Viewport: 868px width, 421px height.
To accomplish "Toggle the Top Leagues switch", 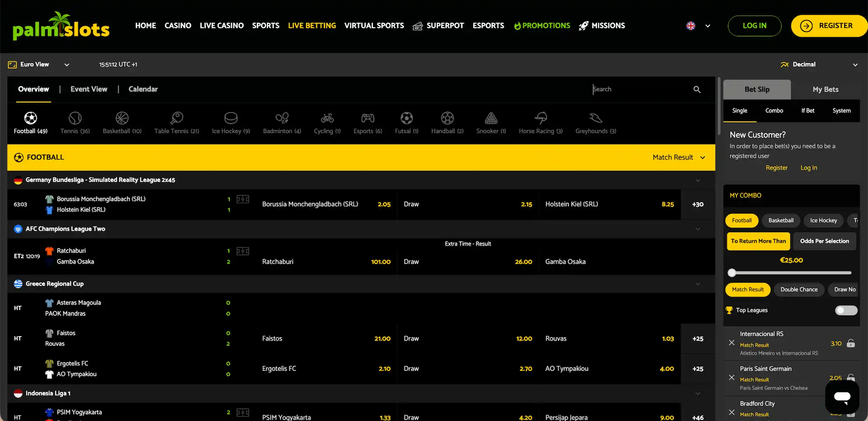I will point(846,310).
